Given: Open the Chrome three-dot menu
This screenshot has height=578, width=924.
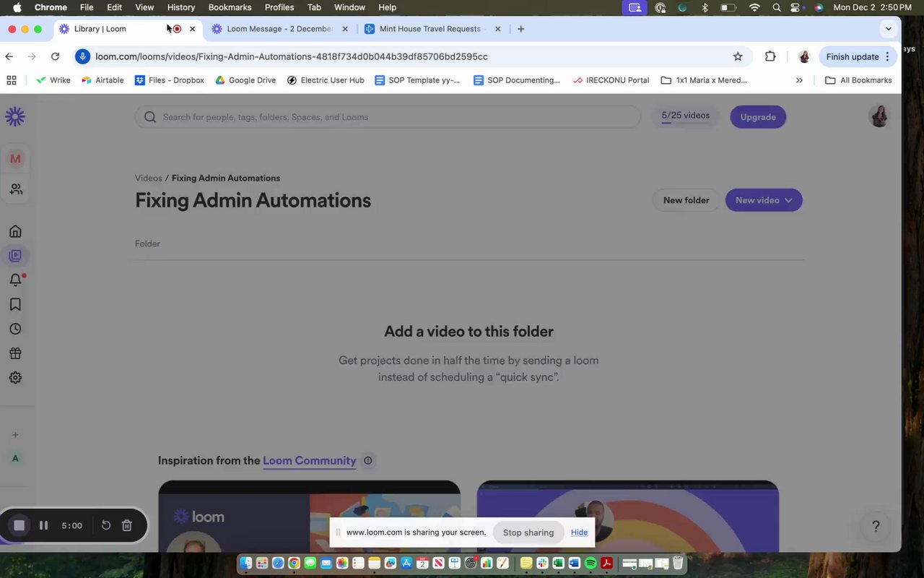Looking at the screenshot, I should click(x=887, y=56).
